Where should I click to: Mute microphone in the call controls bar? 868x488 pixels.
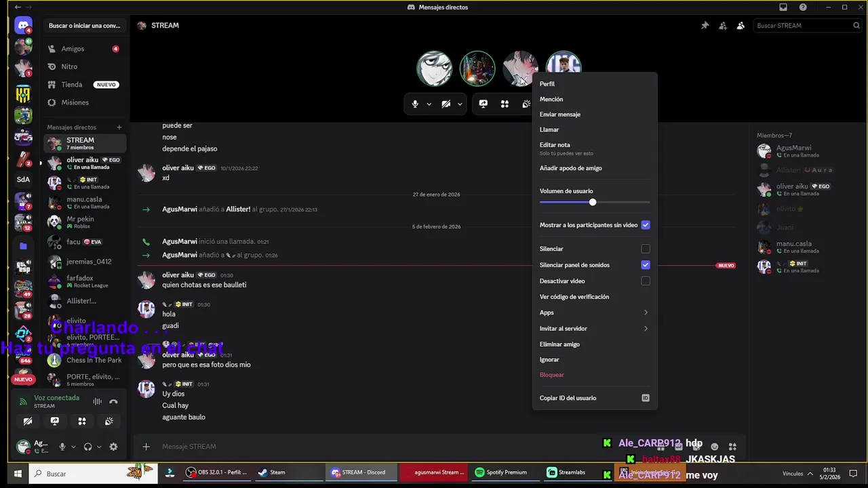tap(415, 104)
